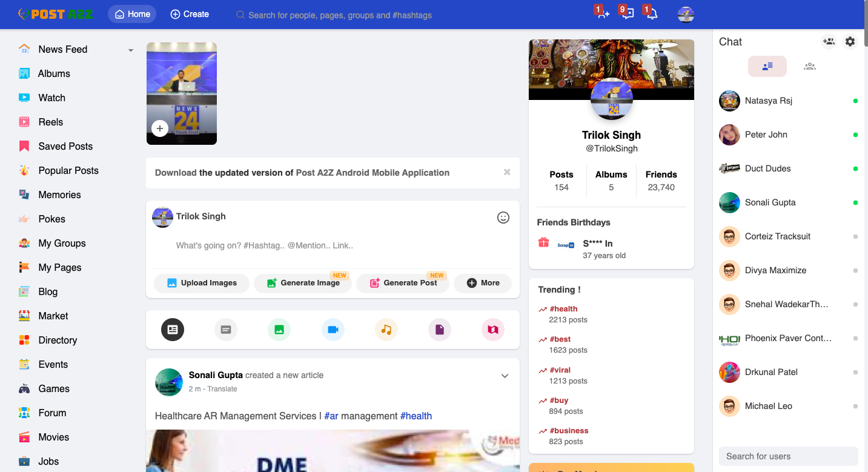This screenshot has width=868, height=472.
Task: Go to Saved Posts
Action: 65,146
